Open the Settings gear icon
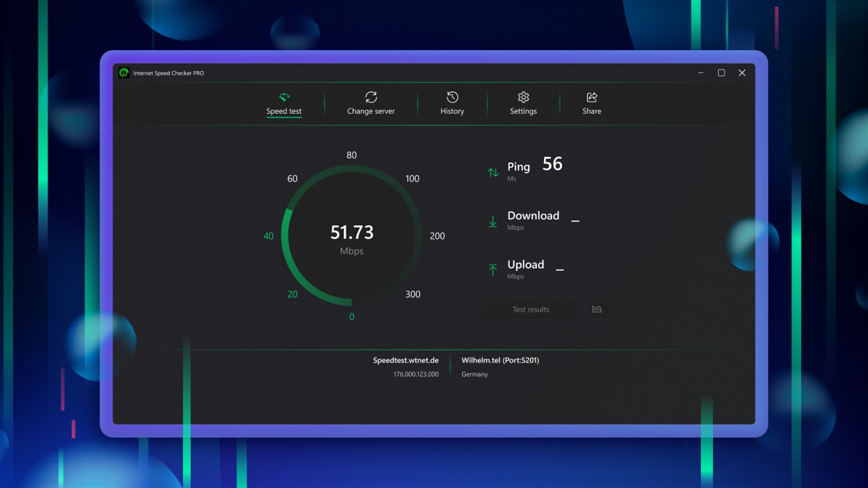Viewport: 868px width, 488px height. 524,97
